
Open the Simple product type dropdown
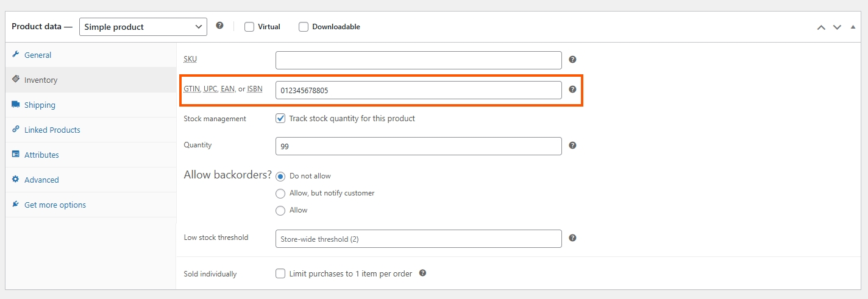143,27
